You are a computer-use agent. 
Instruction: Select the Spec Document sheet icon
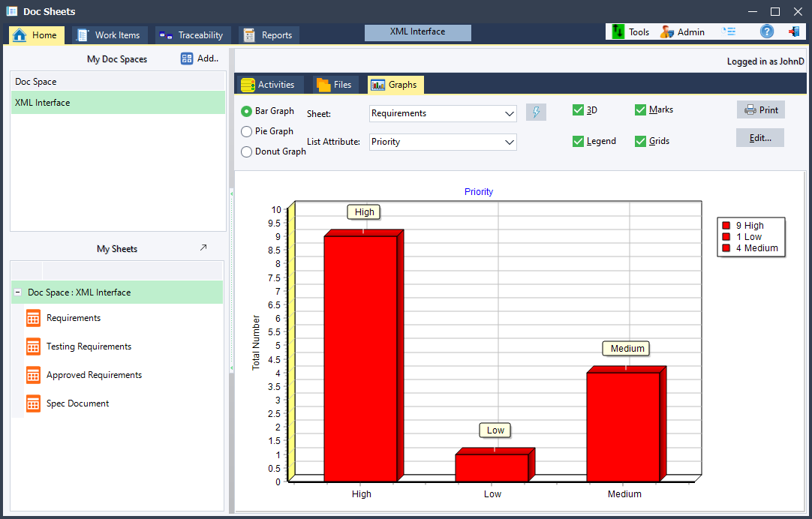point(33,403)
